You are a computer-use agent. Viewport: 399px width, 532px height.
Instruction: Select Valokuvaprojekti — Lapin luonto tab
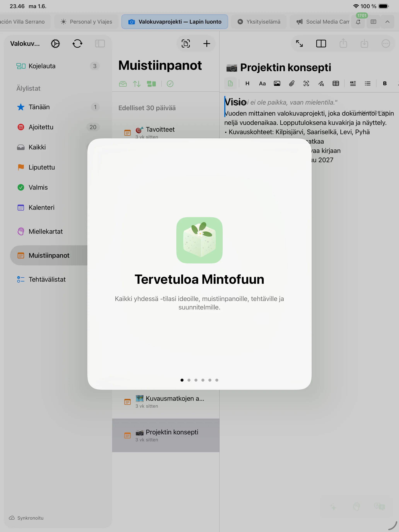pos(175,22)
